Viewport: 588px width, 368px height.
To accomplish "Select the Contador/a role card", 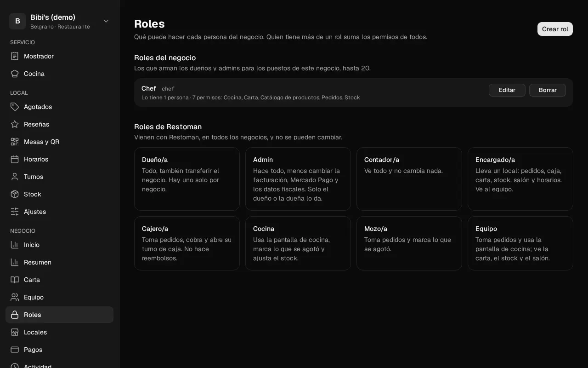I will pyautogui.click(x=409, y=179).
